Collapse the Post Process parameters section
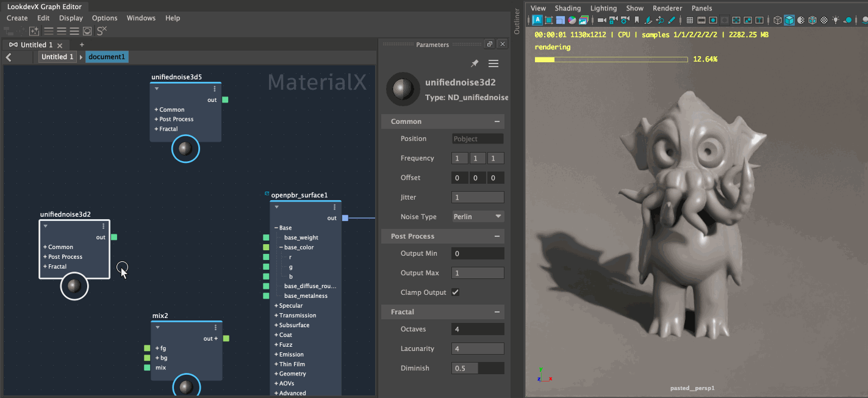The image size is (868, 398). [x=498, y=236]
